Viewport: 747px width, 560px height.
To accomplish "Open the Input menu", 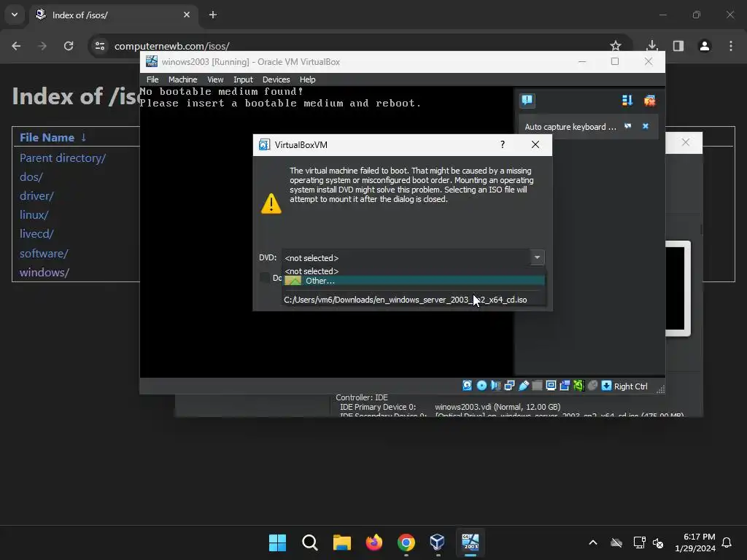I will tap(243, 79).
